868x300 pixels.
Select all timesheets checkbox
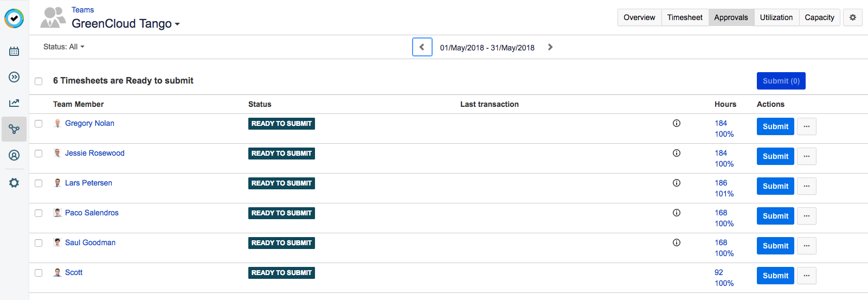click(38, 81)
